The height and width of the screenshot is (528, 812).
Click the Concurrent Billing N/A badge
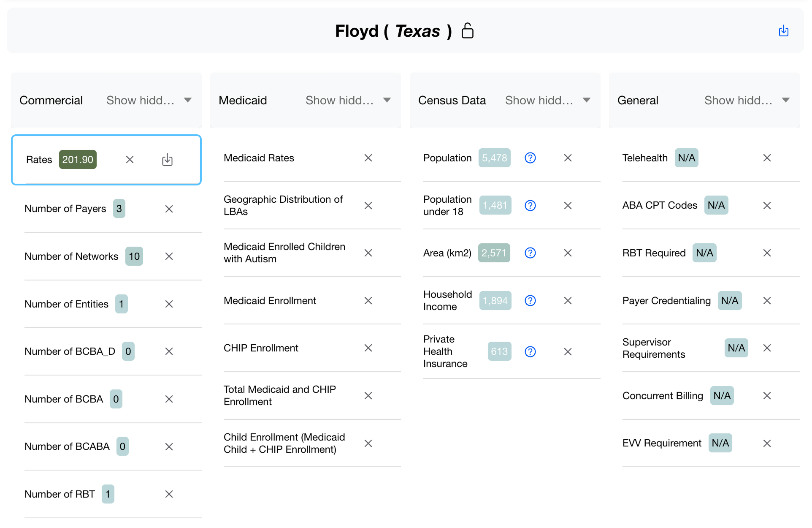tap(722, 396)
